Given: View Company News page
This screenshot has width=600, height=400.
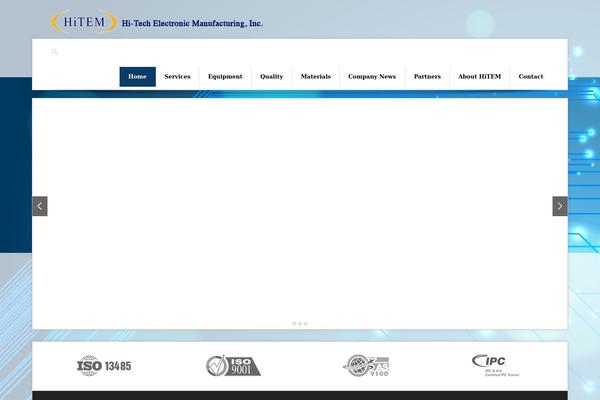Looking at the screenshot, I should pos(372,77).
